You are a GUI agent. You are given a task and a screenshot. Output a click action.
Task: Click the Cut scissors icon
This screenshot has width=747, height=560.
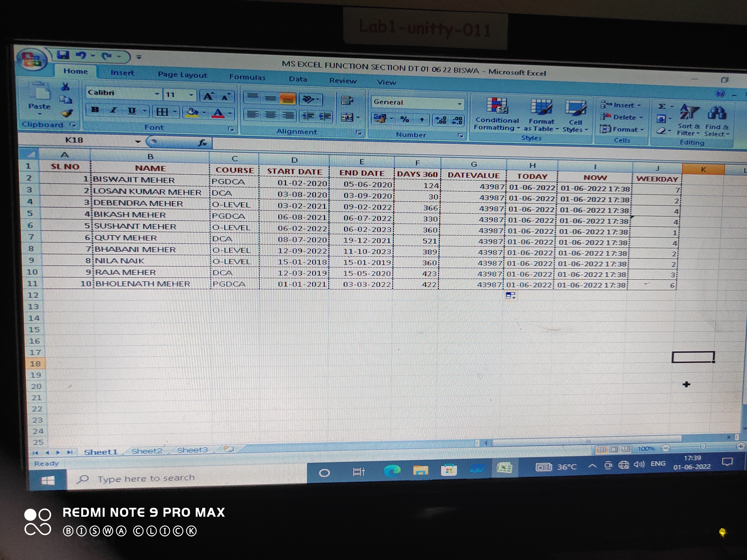[65, 87]
